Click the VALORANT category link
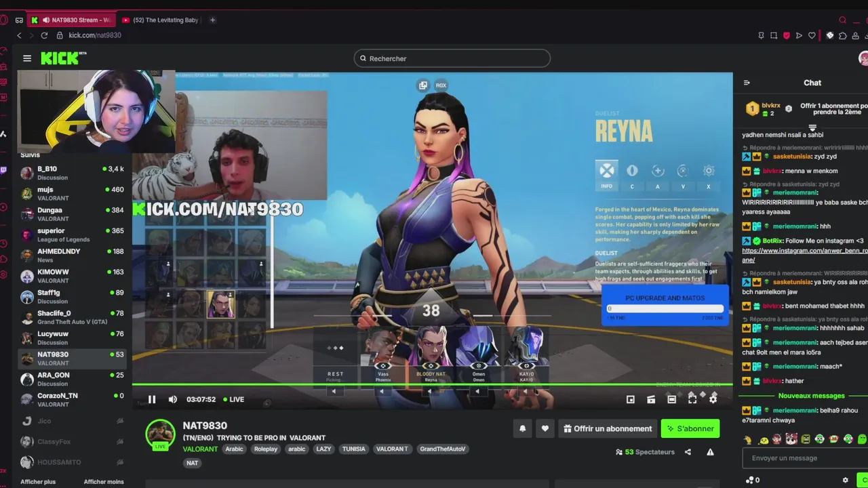Image resolution: width=868 pixels, height=488 pixels. pyautogui.click(x=200, y=449)
